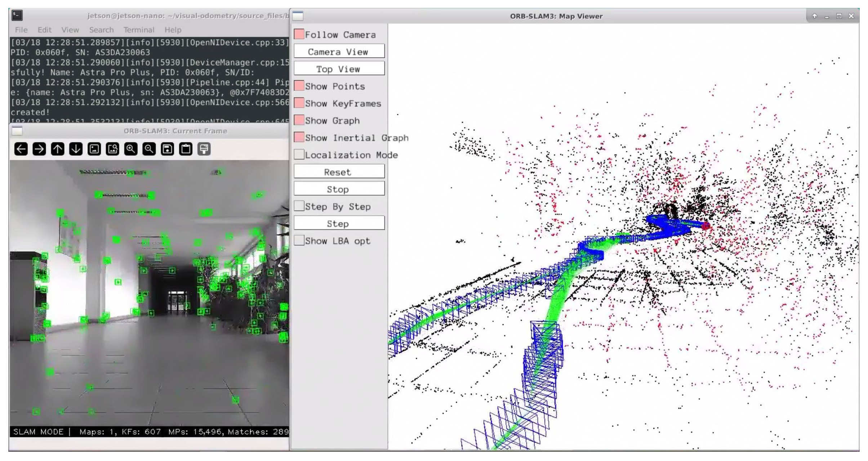
Task: Click the Map Viewer window title bar
Action: click(x=556, y=16)
